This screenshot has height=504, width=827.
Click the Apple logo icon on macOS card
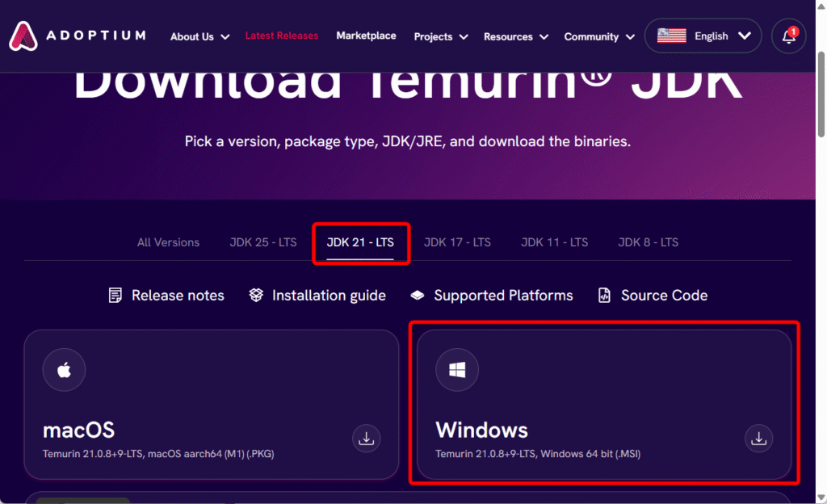64,371
